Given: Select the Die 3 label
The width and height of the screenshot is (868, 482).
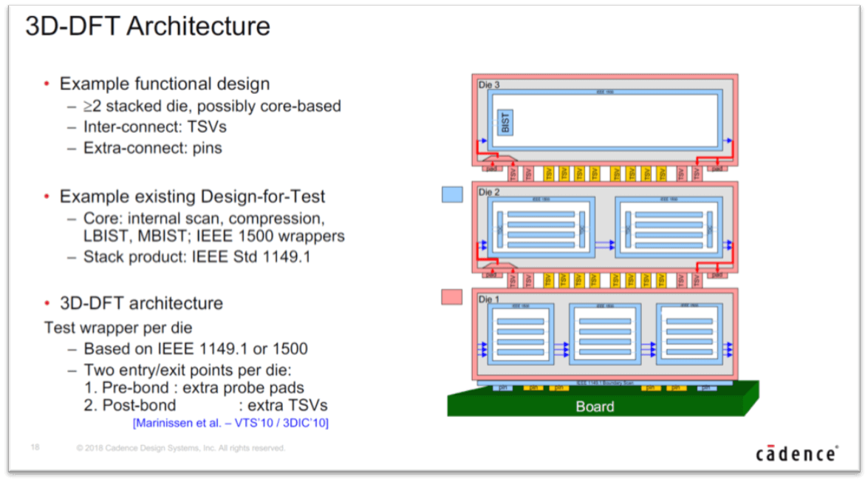Looking at the screenshot, I should tap(489, 85).
